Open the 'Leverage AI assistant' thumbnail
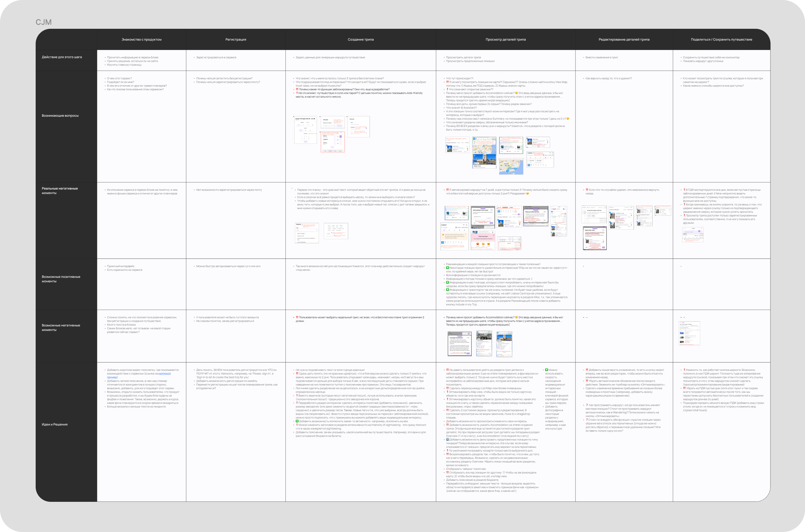The height and width of the screenshot is (532, 805). [x=460, y=344]
